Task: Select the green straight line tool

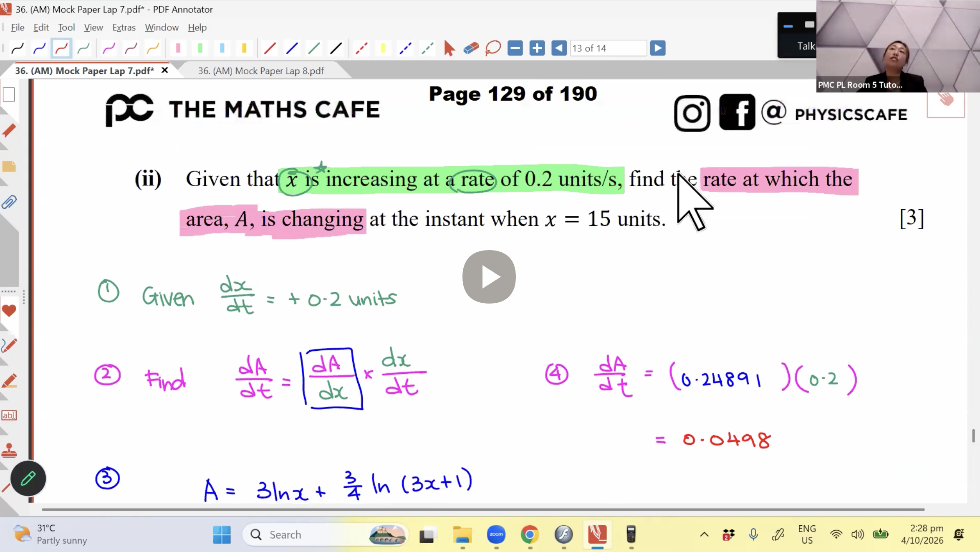Action: click(314, 48)
